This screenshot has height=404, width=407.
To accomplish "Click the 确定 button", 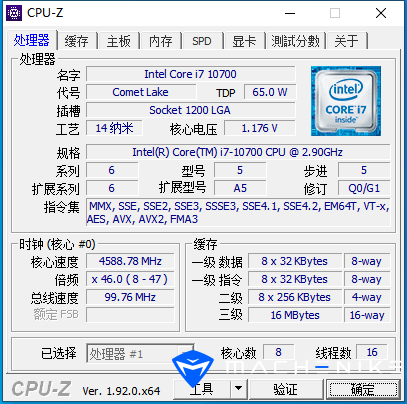I will (363, 389).
